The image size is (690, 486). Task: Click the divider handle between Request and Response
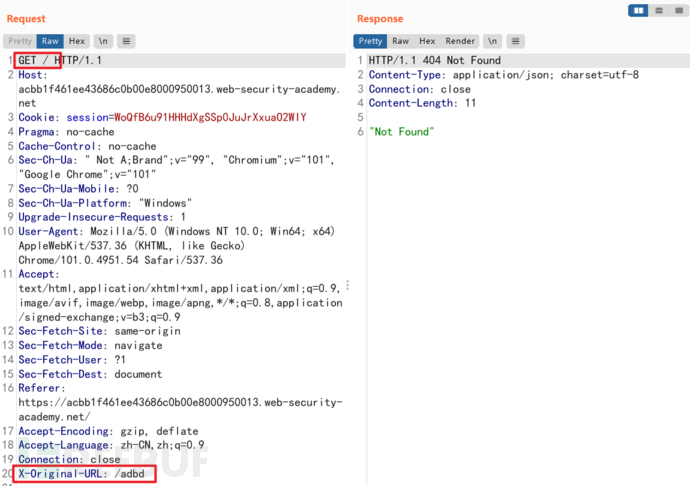(347, 285)
